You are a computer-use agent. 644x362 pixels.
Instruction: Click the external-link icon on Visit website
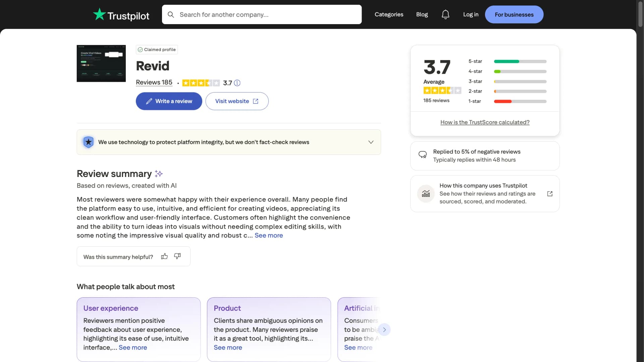click(x=256, y=101)
